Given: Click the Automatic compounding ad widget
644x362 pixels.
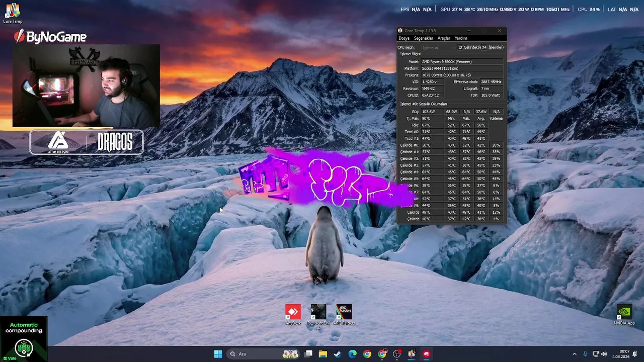Looking at the screenshot, I should [24, 339].
